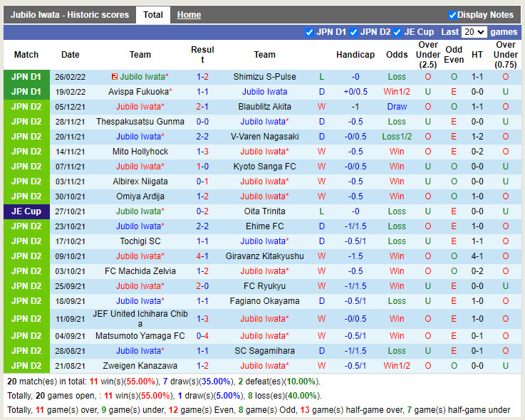View the Thespakusatsu Gunma team page
Screen dimensions: 525x420
click(140, 122)
